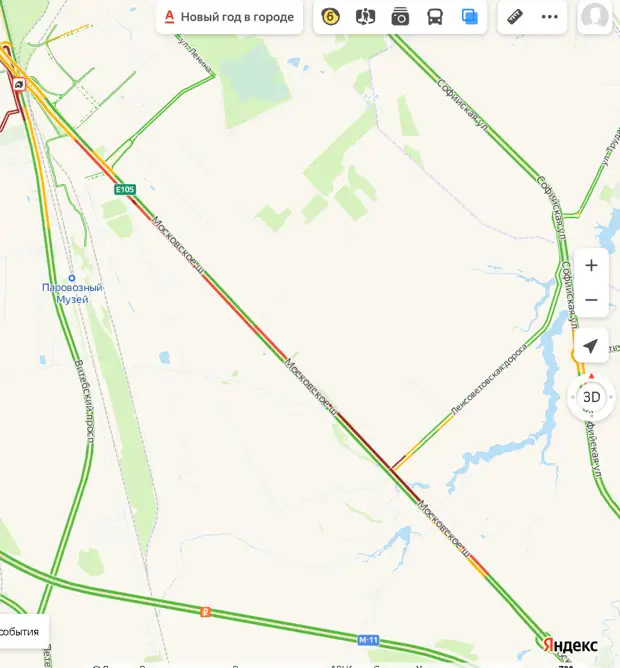Click the road accident icon at top left
The image size is (620, 668).
pos(19,84)
